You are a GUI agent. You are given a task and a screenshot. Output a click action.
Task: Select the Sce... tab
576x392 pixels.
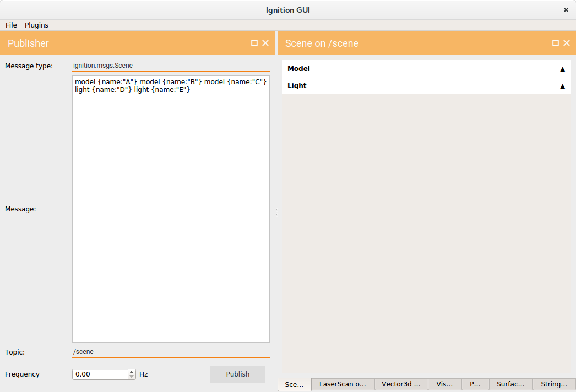coord(294,384)
